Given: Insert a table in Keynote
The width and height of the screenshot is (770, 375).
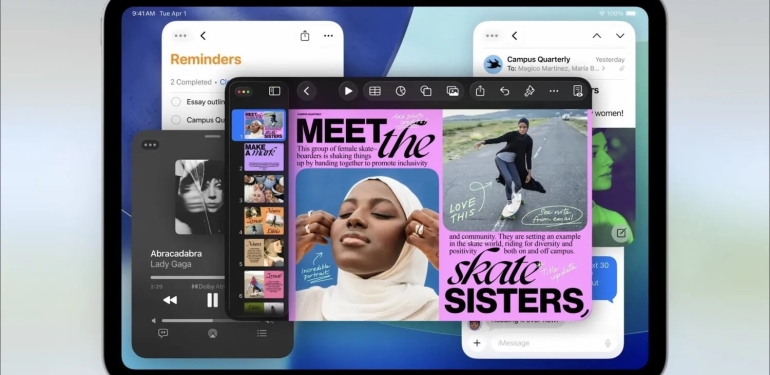Looking at the screenshot, I should tap(375, 91).
